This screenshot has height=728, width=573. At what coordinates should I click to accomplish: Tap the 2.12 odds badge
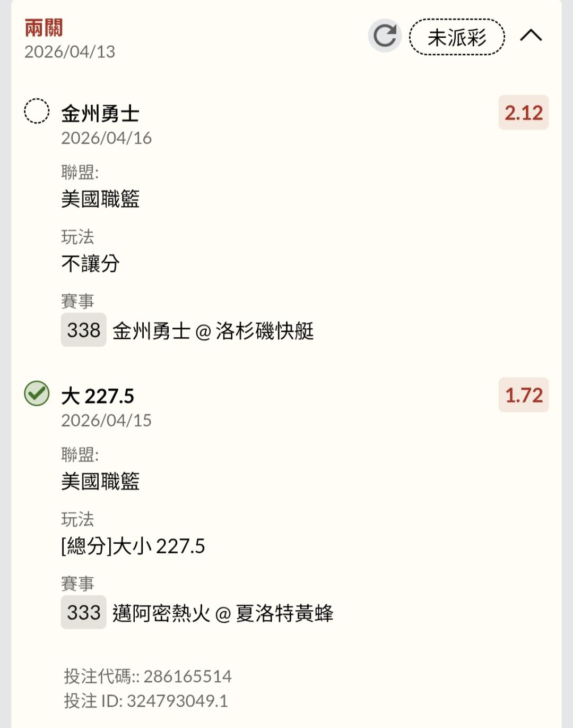(523, 113)
